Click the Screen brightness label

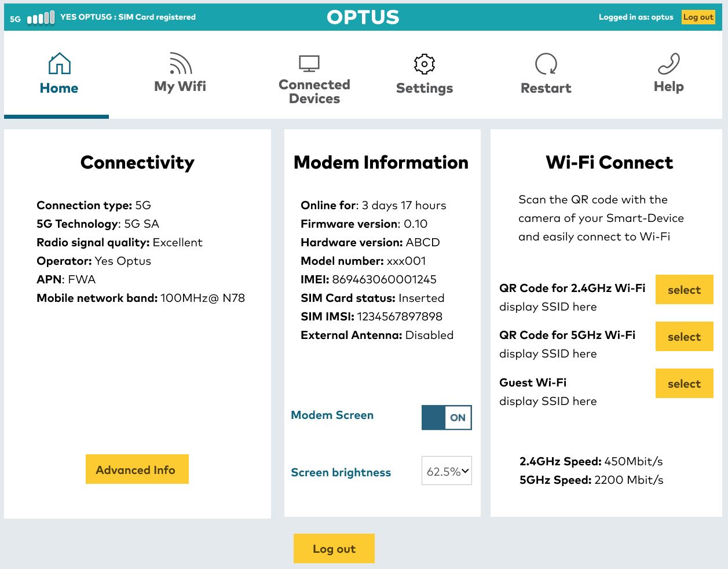341,472
